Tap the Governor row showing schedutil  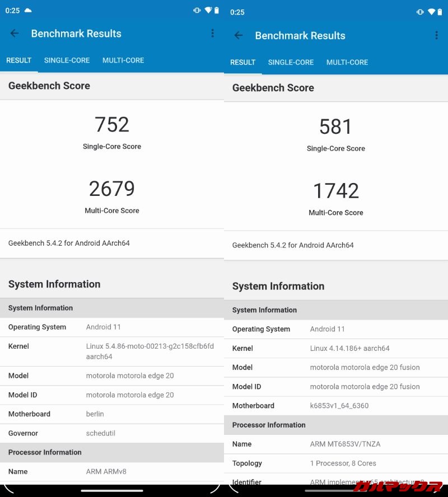[112, 433]
